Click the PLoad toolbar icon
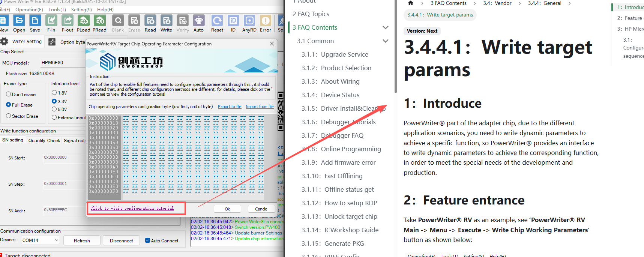This screenshot has width=644, height=257. point(84,21)
